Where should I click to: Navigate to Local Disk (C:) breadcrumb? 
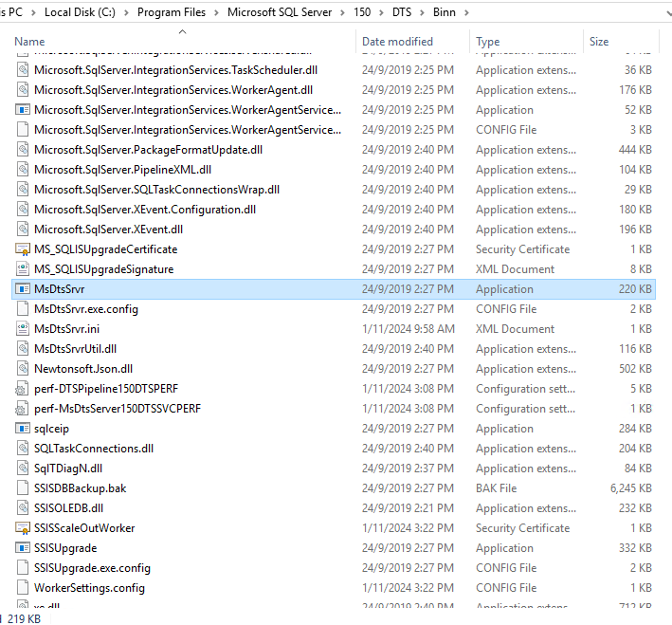click(x=81, y=12)
